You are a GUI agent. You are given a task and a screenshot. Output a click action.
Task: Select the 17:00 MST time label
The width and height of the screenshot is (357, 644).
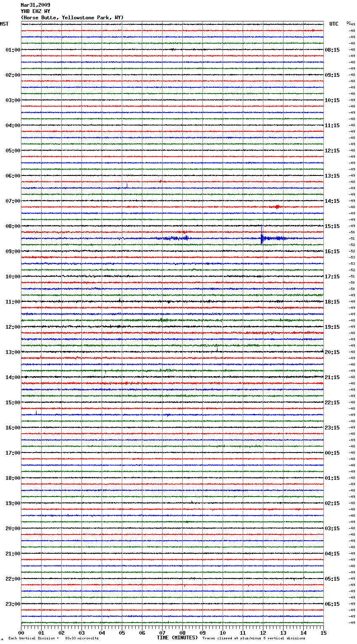click(x=13, y=453)
